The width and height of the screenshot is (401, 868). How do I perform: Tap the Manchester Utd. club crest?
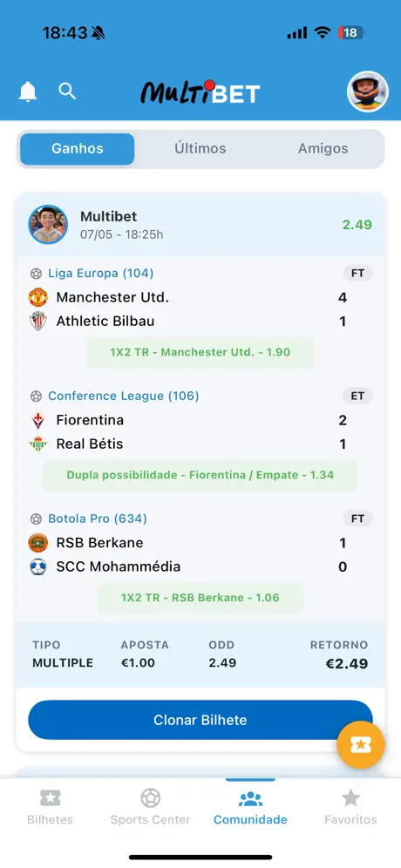click(38, 297)
